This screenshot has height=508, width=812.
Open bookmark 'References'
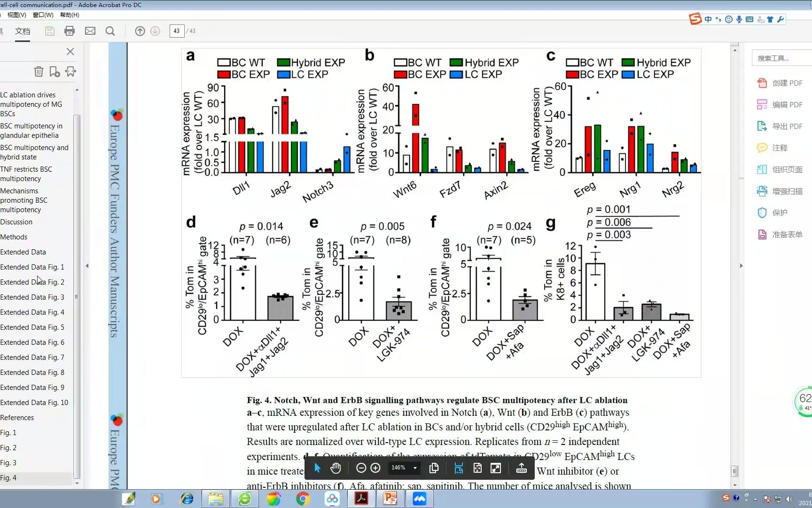17,418
